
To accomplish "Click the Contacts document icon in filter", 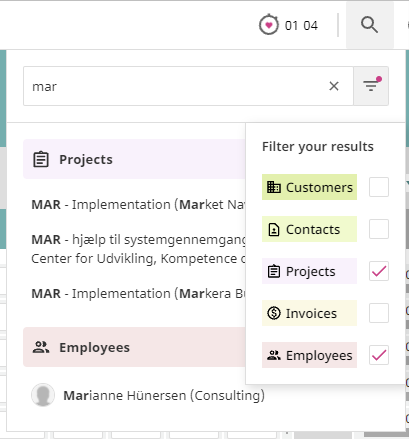I will [x=274, y=229].
